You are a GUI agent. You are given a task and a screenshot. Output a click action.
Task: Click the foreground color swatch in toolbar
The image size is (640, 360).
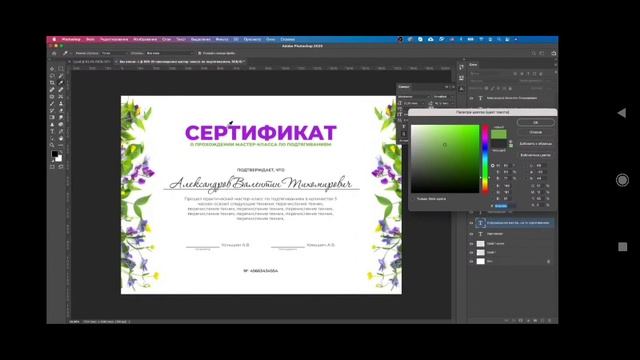(55, 154)
